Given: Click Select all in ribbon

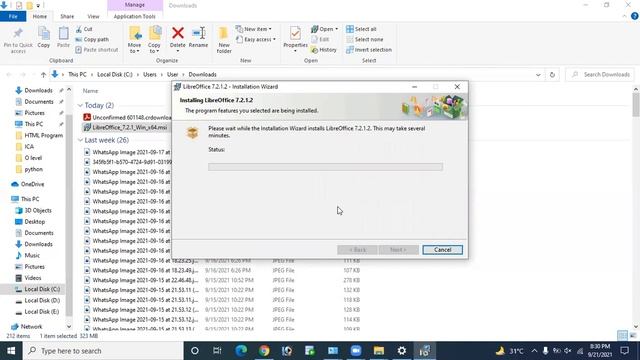Looking at the screenshot, I should click(361, 29).
